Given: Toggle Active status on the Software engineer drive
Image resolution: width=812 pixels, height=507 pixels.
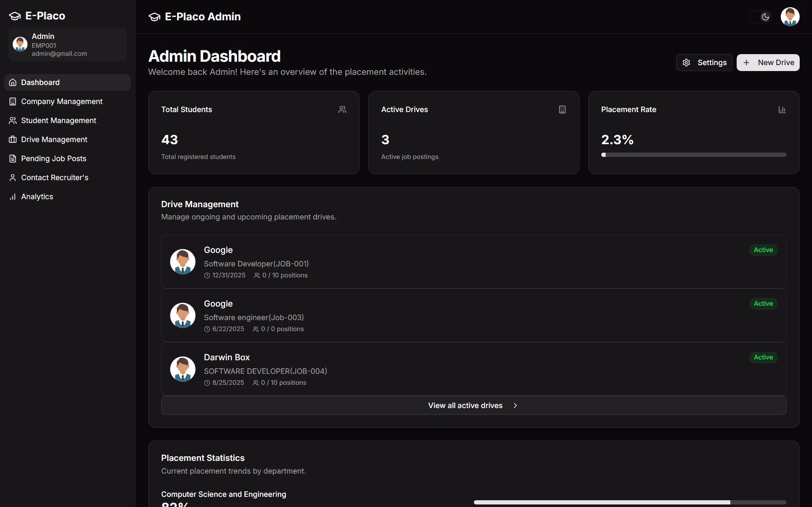Looking at the screenshot, I should [763, 304].
